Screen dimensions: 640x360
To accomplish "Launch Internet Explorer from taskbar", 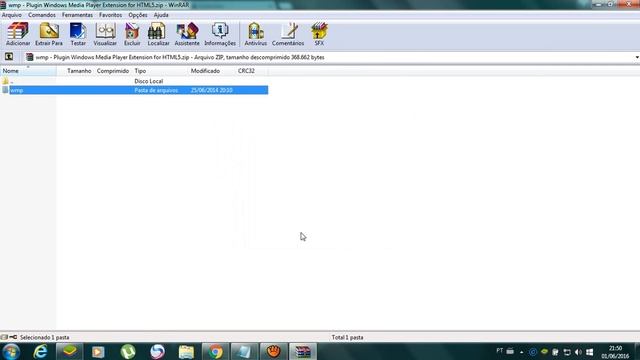I will pyautogui.click(x=40, y=351).
